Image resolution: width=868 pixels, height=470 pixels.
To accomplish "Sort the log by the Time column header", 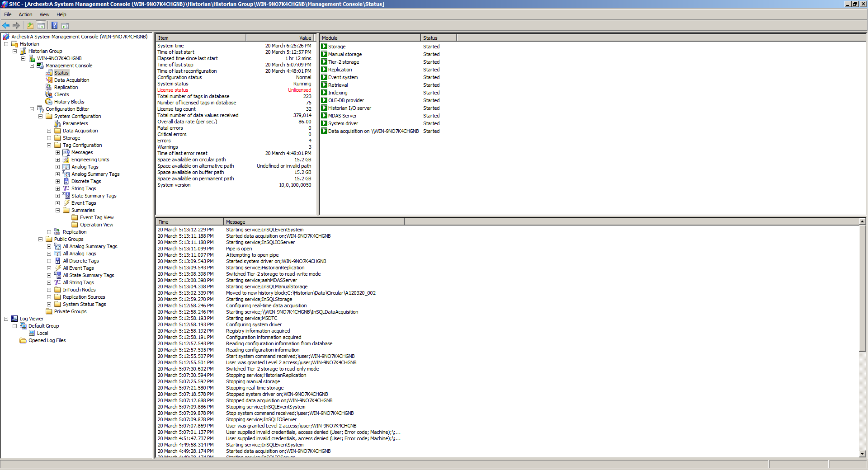I will point(189,222).
